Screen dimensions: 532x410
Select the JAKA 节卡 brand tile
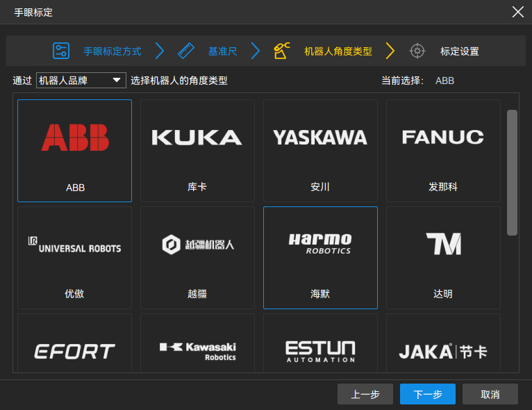pos(443,346)
